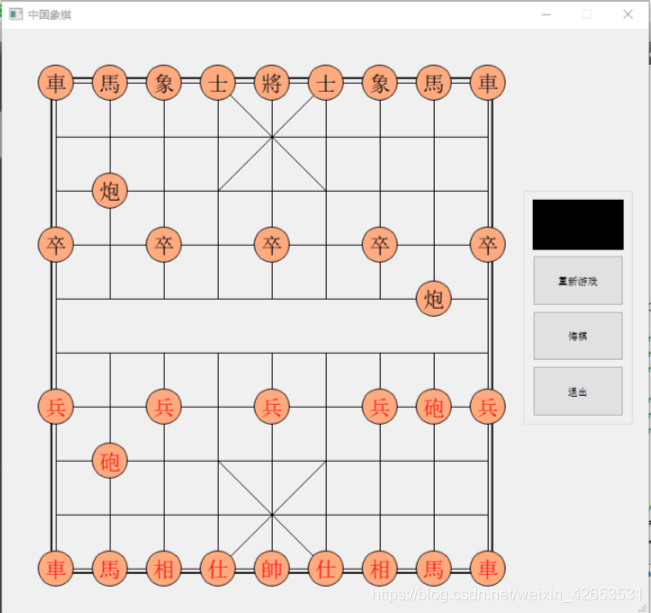This screenshot has height=613, width=651.
Task: Select the leftmost red 兵 pawn
Action: pos(56,407)
